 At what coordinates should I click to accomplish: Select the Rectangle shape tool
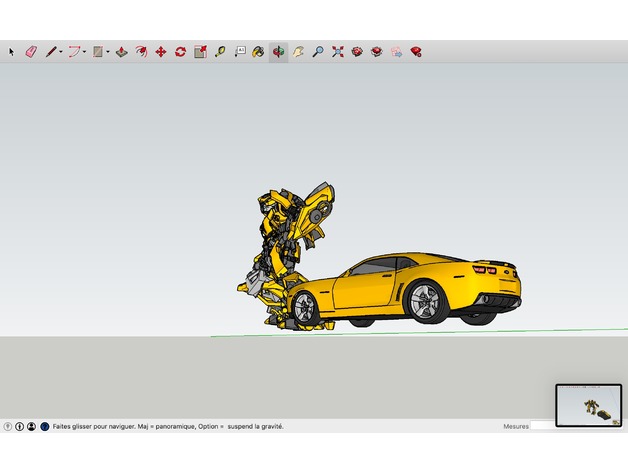[98, 52]
